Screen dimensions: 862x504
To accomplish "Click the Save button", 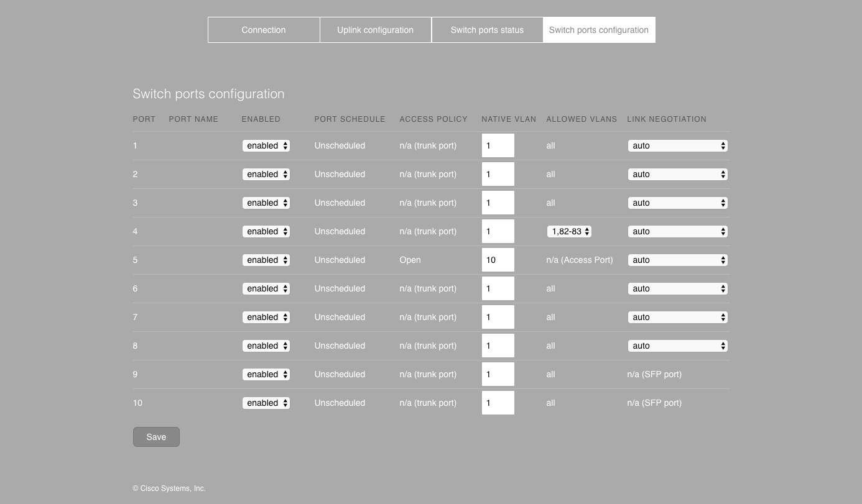I will pos(156,437).
